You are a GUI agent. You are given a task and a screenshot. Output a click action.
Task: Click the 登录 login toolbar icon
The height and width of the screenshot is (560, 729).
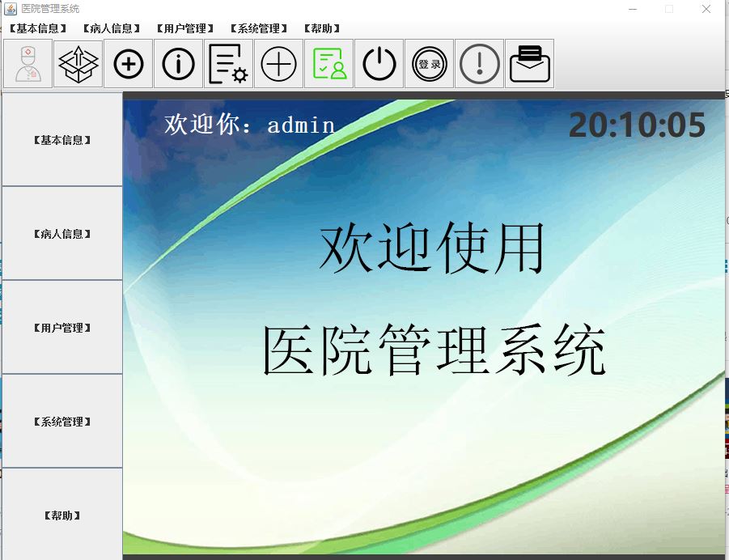429,63
